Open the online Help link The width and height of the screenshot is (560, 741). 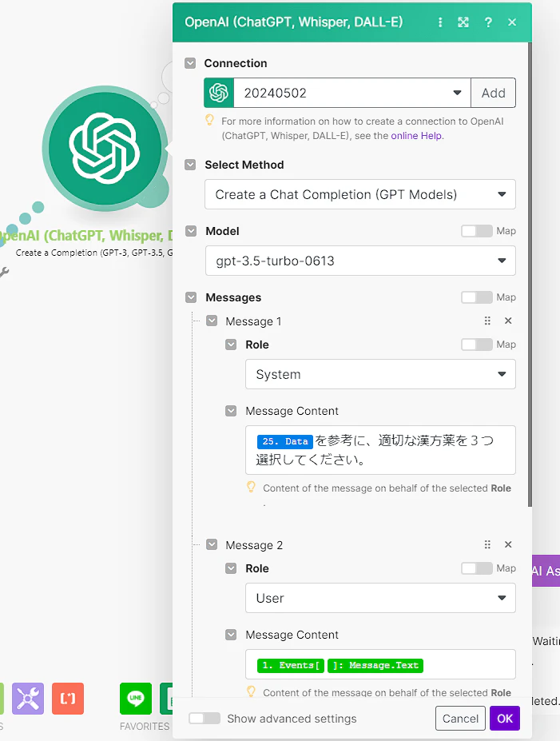[x=416, y=136]
